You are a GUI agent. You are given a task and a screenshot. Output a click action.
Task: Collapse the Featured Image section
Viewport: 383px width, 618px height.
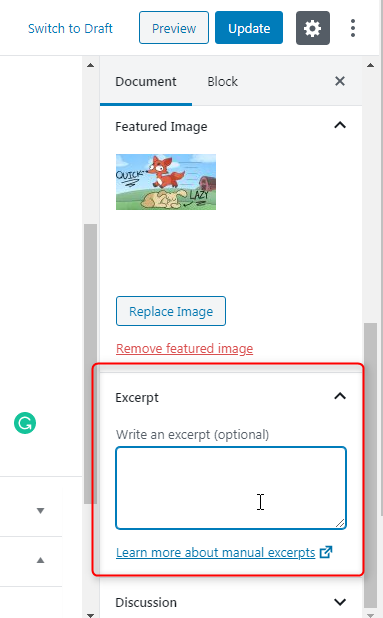pos(340,125)
